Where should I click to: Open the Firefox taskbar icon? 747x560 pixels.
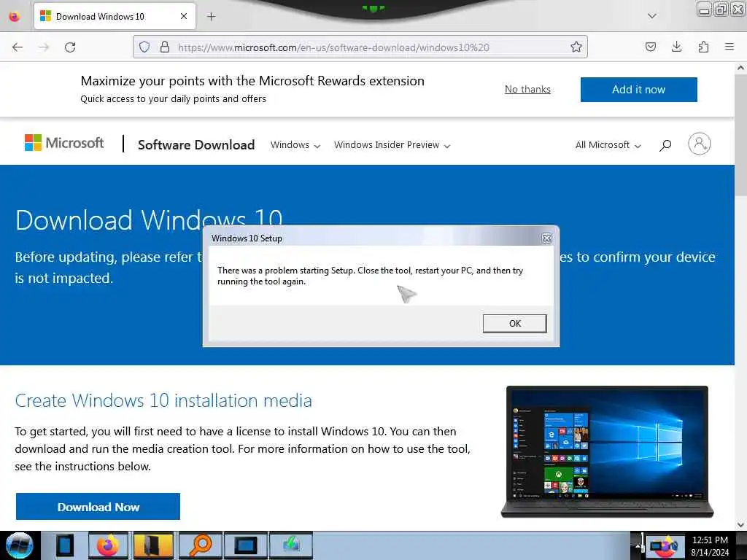(x=108, y=545)
